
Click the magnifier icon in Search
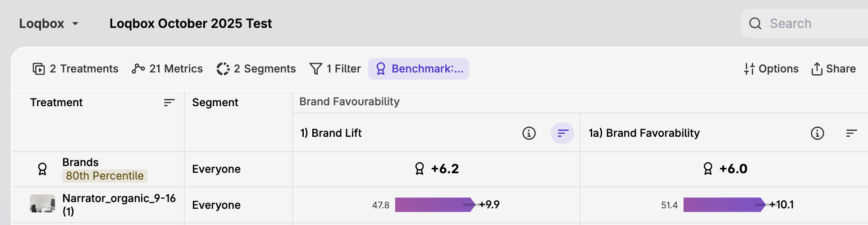coord(755,23)
